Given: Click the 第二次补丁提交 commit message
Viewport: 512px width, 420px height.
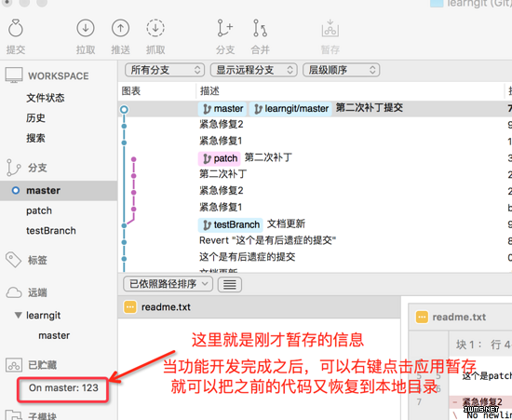Looking at the screenshot, I should (x=370, y=108).
